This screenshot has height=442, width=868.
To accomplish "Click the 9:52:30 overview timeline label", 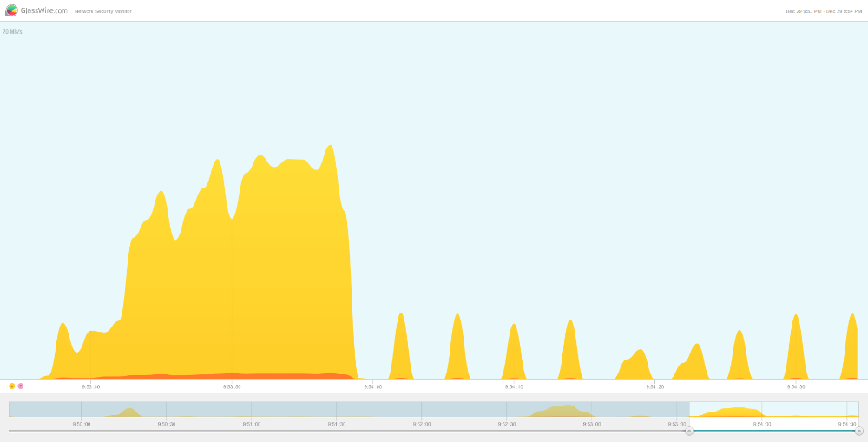I will click(x=507, y=424).
